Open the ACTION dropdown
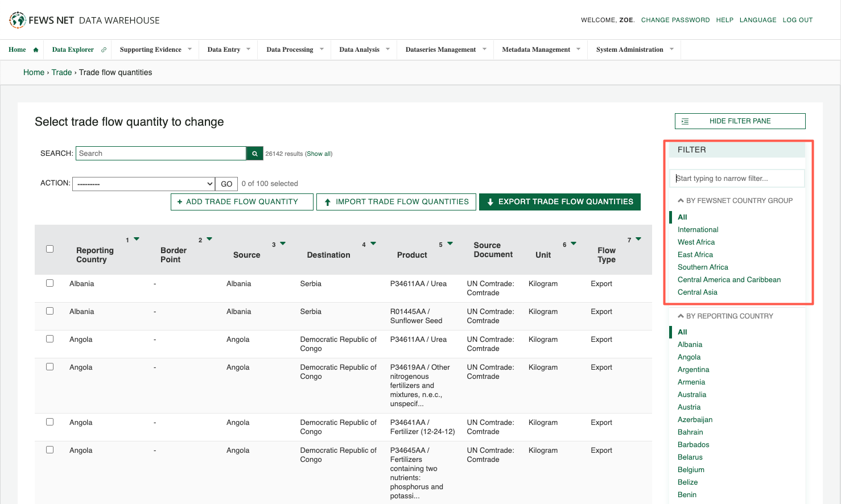The height and width of the screenshot is (504, 841). 143,183
